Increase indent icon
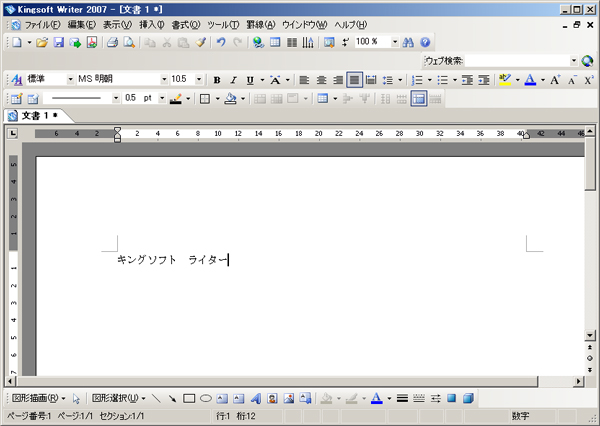600x426 pixels. (x=484, y=80)
